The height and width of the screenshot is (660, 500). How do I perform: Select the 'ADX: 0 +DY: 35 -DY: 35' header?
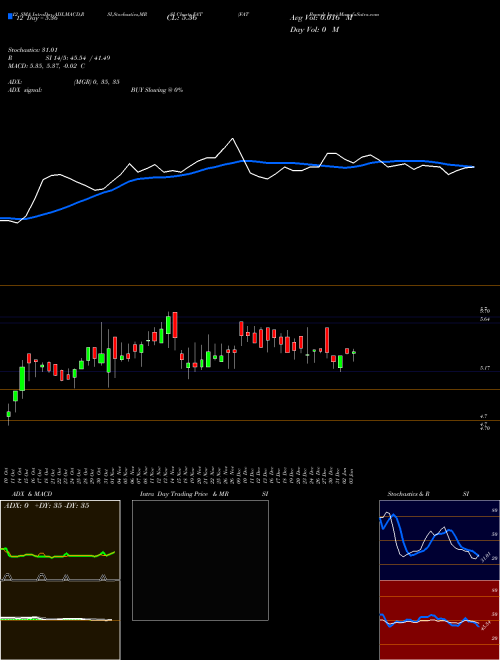click(x=46, y=506)
